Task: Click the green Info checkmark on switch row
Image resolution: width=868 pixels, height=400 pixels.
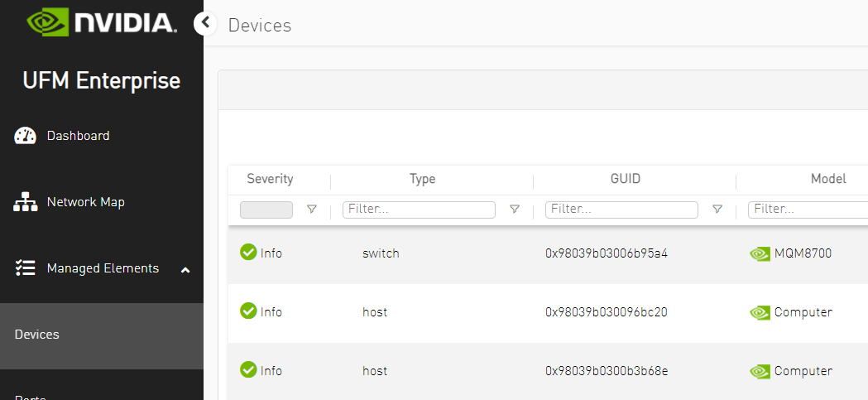Action: click(x=248, y=253)
